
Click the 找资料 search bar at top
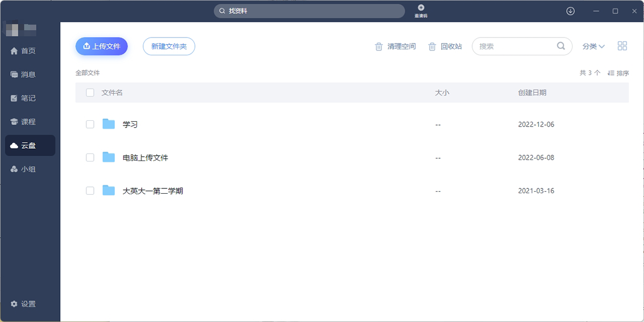309,11
